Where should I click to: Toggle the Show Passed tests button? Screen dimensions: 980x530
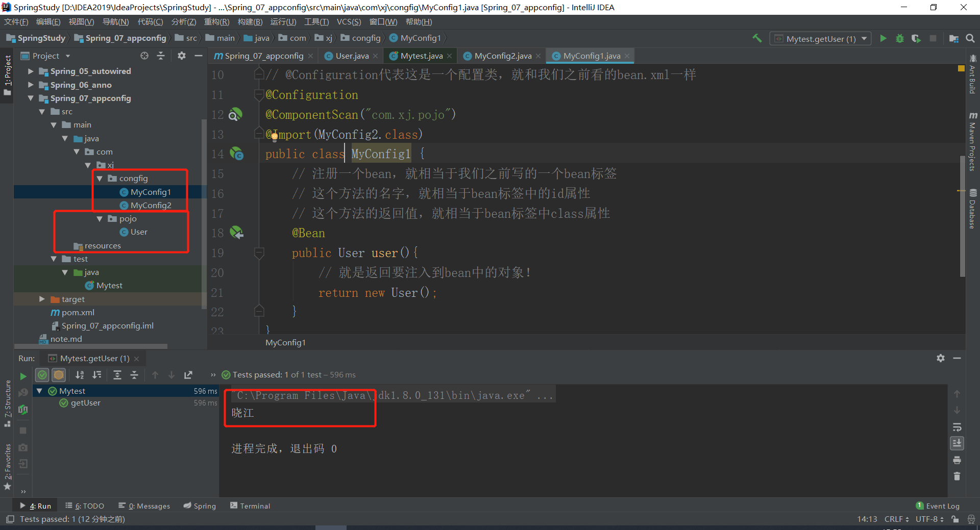(42, 375)
